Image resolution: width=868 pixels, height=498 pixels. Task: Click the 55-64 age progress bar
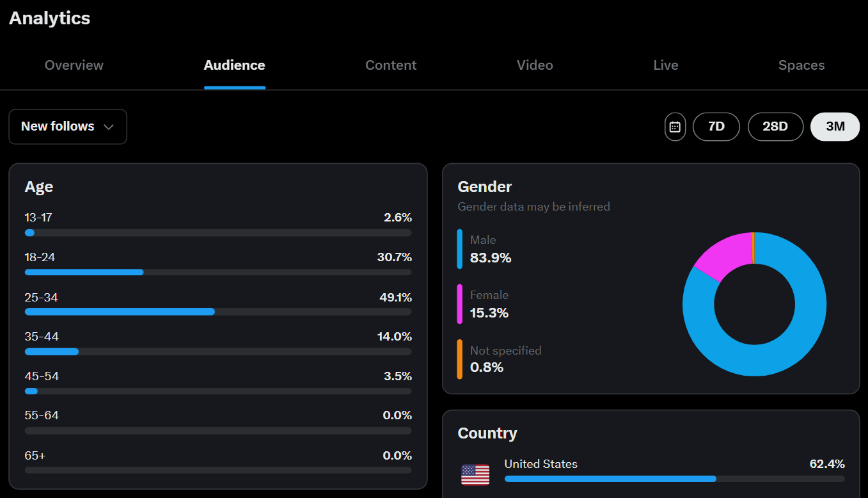pos(218,431)
